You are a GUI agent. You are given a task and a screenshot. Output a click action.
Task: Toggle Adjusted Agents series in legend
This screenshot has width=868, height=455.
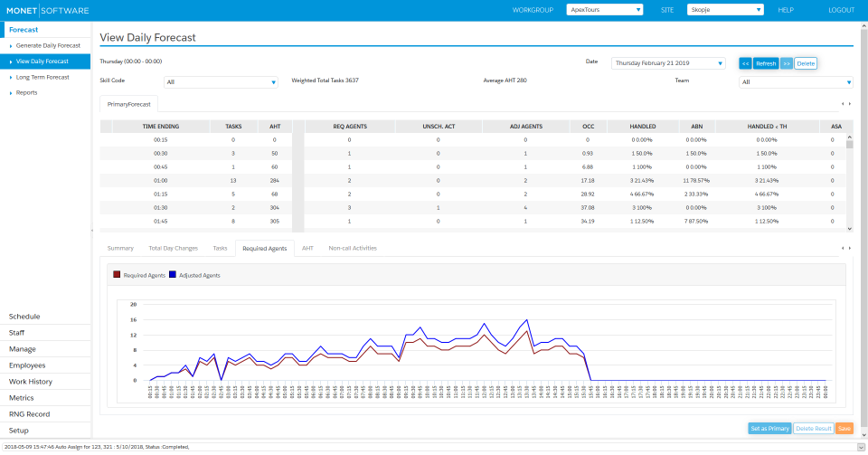tap(198, 275)
